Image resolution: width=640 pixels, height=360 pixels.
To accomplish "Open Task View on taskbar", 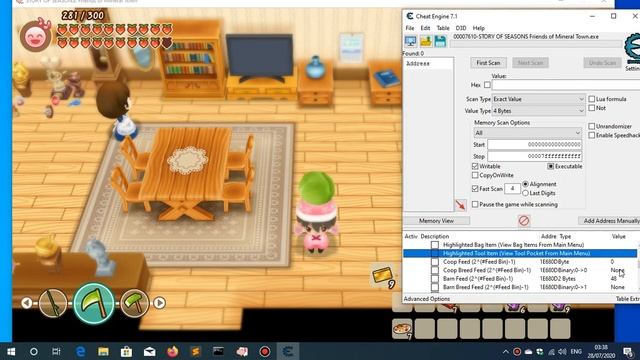I will click(x=56, y=351).
